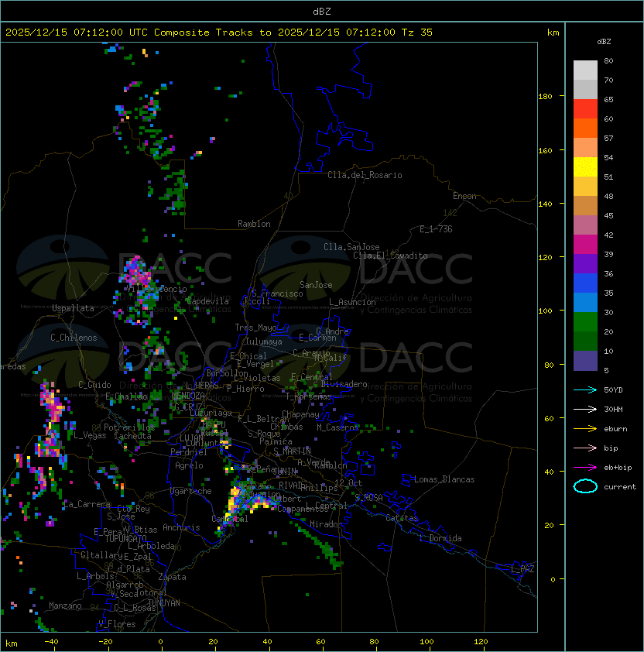Screen dimensions: 644x652
Task: Click the 'L_Dormida' map label
Action: (440, 538)
